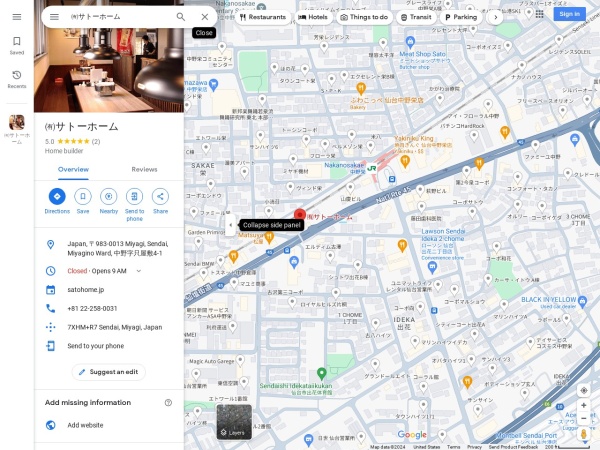Click Magic Auto Garage map label
600x450 pixels.
(x=212, y=361)
